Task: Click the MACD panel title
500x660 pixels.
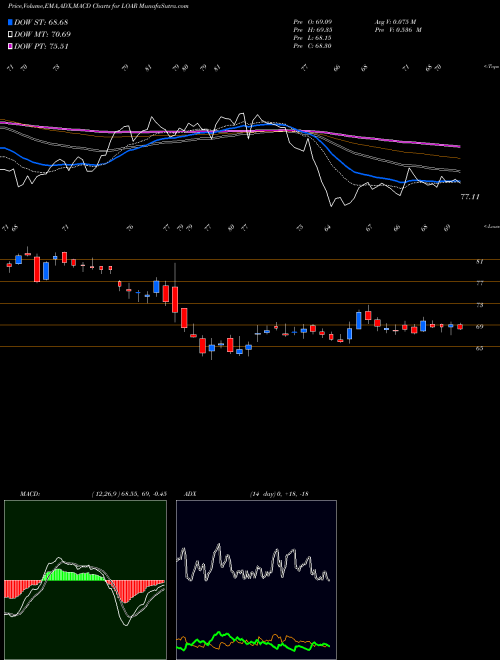Action: coord(29,493)
